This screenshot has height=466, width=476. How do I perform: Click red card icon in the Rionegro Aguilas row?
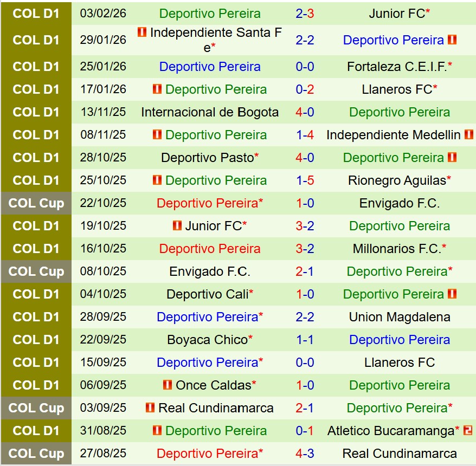click(x=157, y=180)
